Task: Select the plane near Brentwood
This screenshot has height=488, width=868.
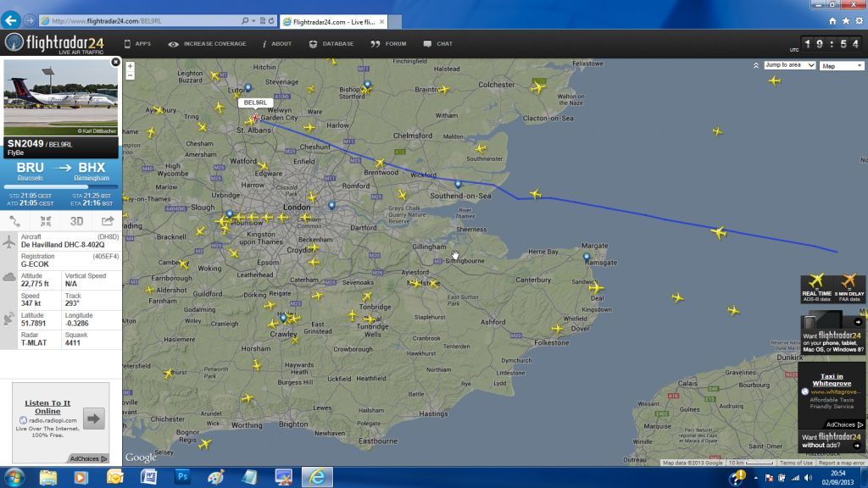Action: (379, 163)
